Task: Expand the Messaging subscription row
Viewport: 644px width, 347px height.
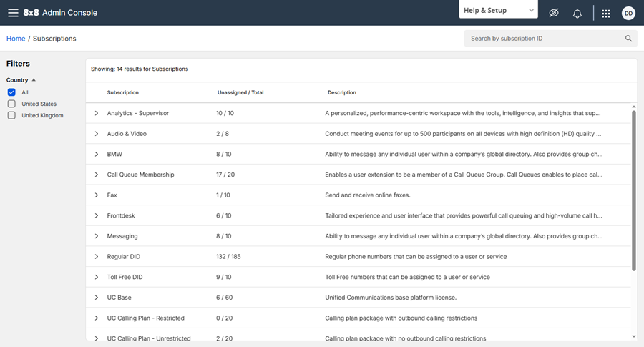Action: click(97, 236)
